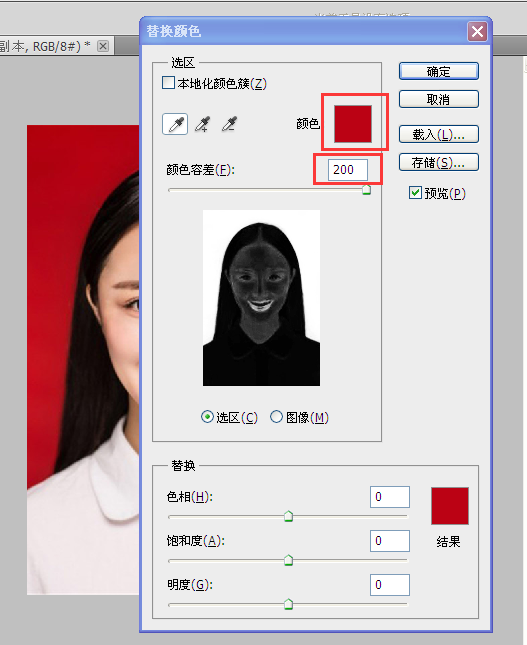Select the 图像 radio button
Image resolution: width=527 pixels, height=645 pixels.
[x=276, y=417]
